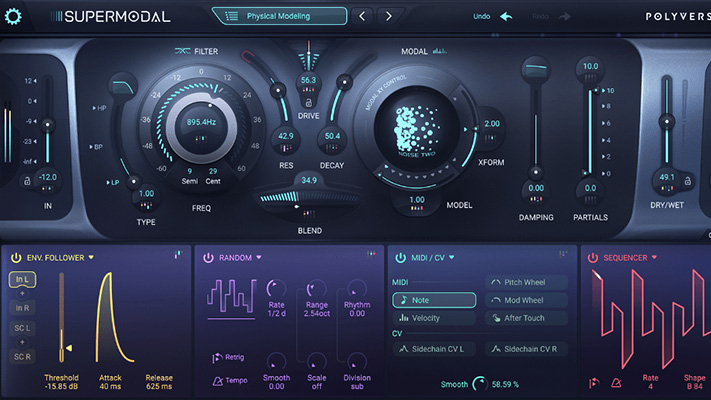The image size is (711, 400).
Task: Click the Undo arrow icon
Action: (506, 17)
